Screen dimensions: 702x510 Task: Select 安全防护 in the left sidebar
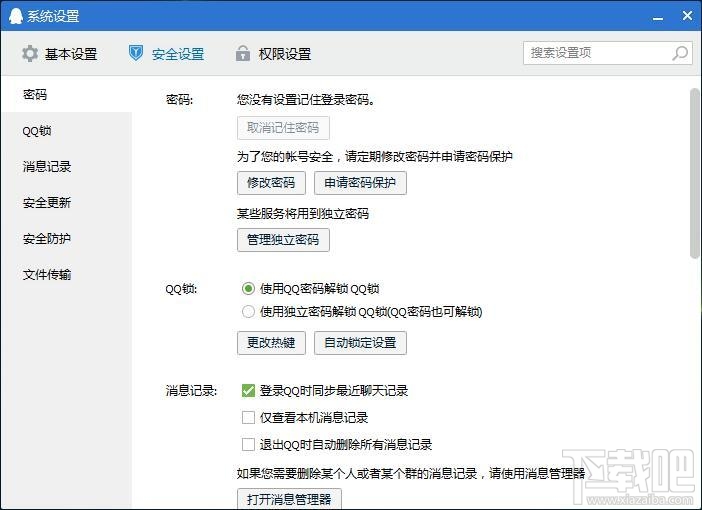click(x=66, y=238)
